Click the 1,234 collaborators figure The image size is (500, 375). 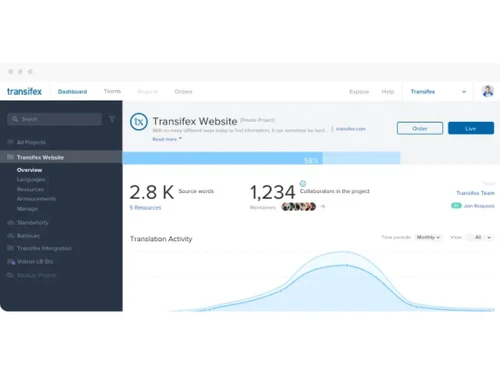tap(273, 192)
